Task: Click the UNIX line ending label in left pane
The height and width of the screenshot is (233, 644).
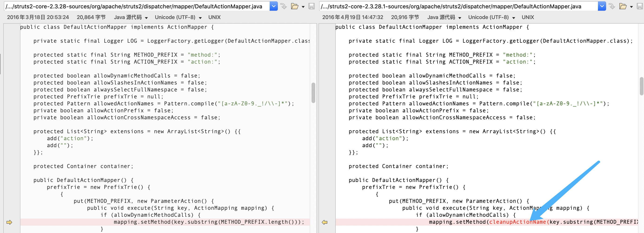Action: click(215, 17)
